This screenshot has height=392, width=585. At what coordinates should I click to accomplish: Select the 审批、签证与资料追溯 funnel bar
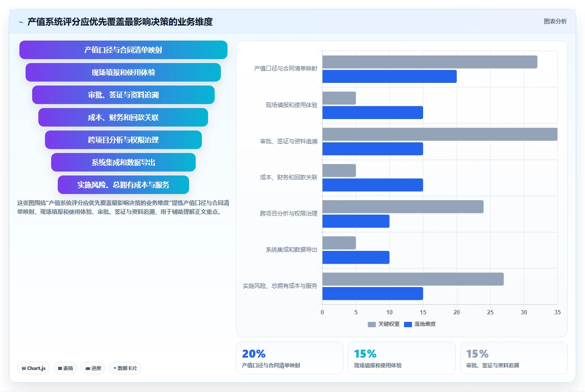123,95
